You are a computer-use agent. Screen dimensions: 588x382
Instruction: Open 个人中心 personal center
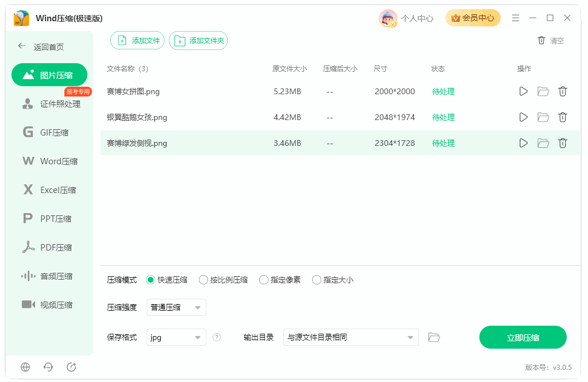pos(417,18)
